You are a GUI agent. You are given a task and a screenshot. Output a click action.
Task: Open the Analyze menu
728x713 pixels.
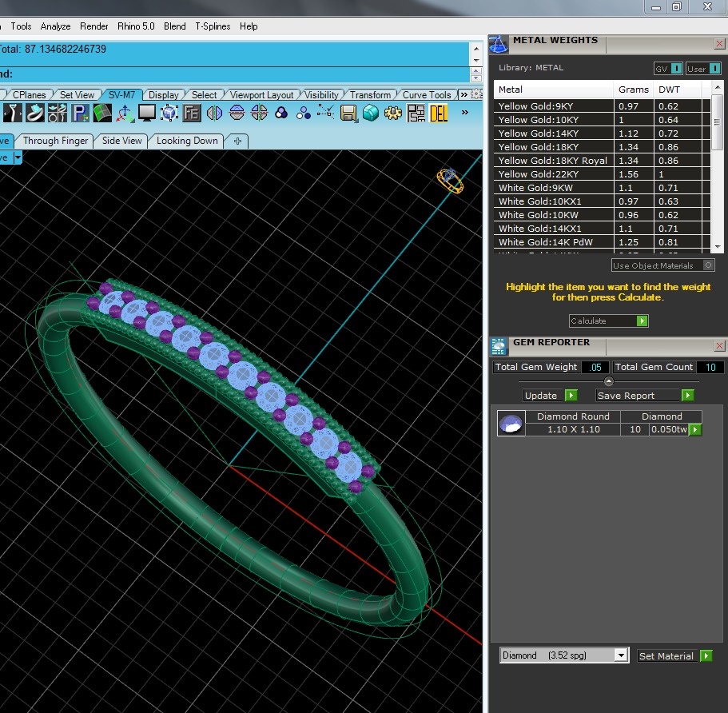point(55,26)
